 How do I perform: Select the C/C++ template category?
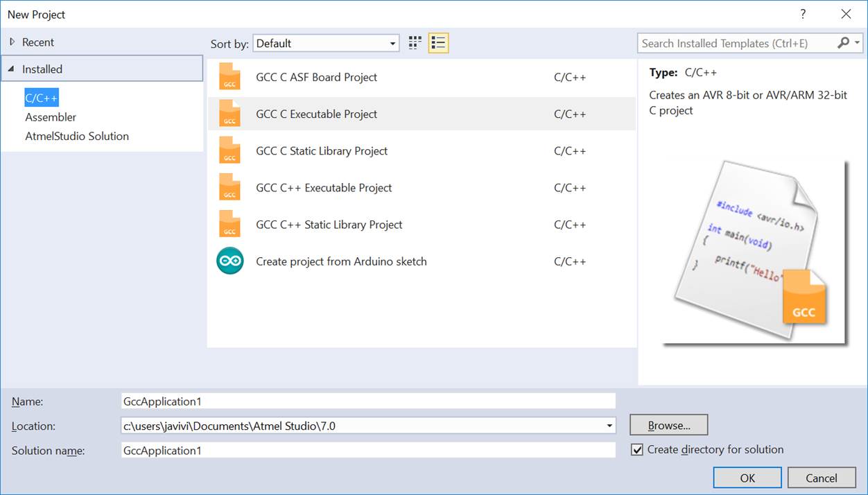coord(42,98)
